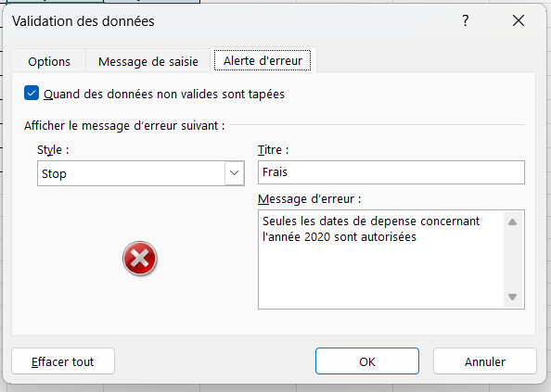Click the 'Message d'erreur :' label
This screenshot has height=392, width=551.
(309, 199)
